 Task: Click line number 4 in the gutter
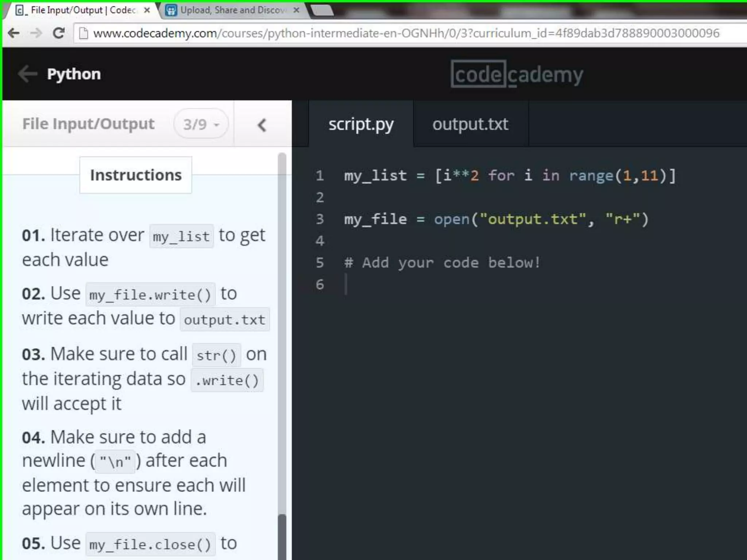(x=320, y=241)
